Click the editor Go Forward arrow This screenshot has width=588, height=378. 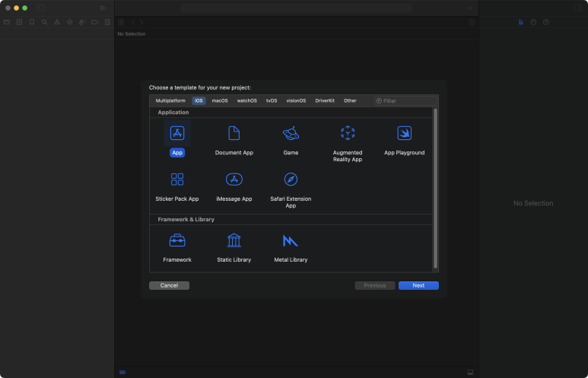coord(141,22)
